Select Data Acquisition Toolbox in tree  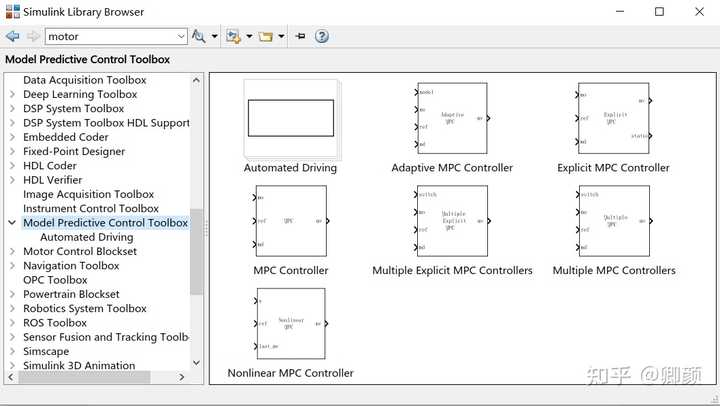(84, 80)
